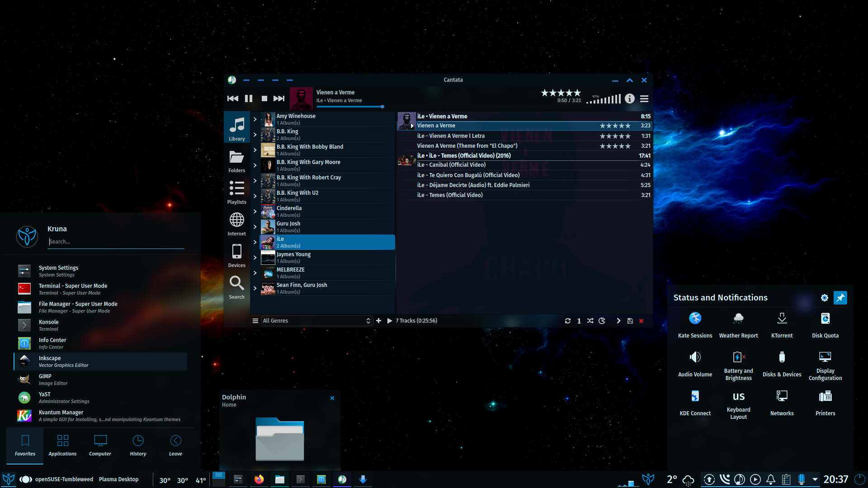Skip to the next track in Cantata
The image size is (868, 488).
pos(279,99)
